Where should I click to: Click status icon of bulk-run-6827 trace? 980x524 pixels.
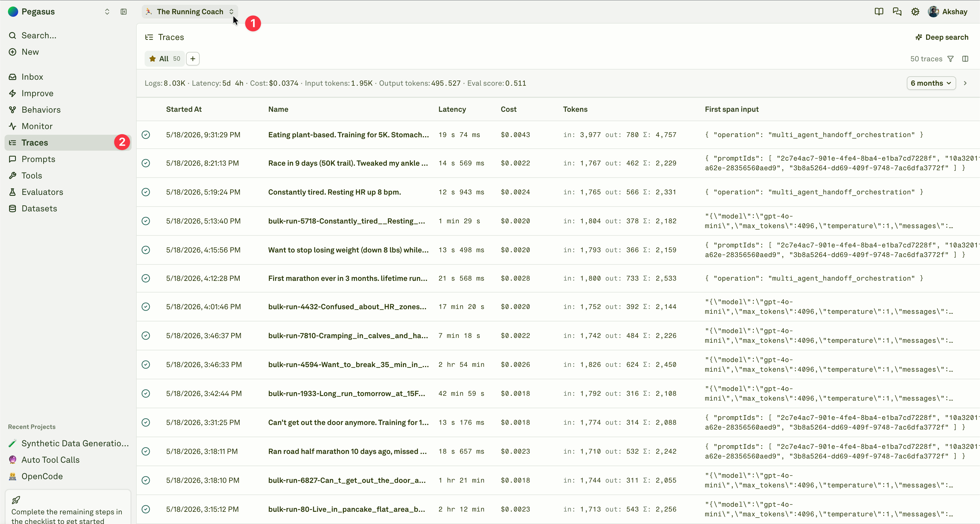pos(146,480)
